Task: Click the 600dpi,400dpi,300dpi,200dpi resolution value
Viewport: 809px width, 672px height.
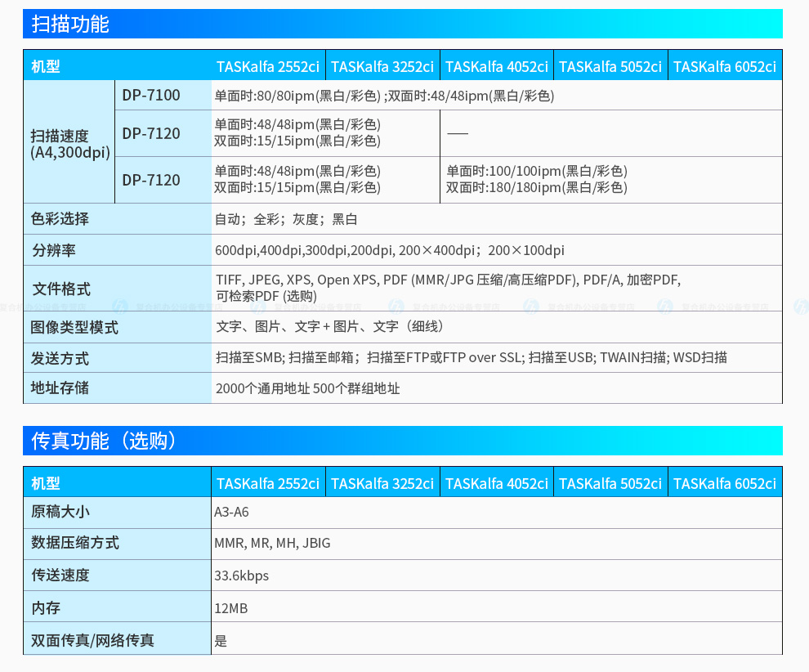Action: pyautogui.click(x=390, y=250)
